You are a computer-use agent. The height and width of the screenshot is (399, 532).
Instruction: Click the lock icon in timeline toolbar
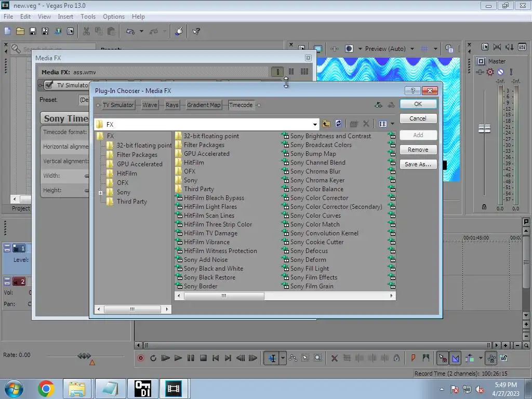pyautogui.click(x=396, y=358)
